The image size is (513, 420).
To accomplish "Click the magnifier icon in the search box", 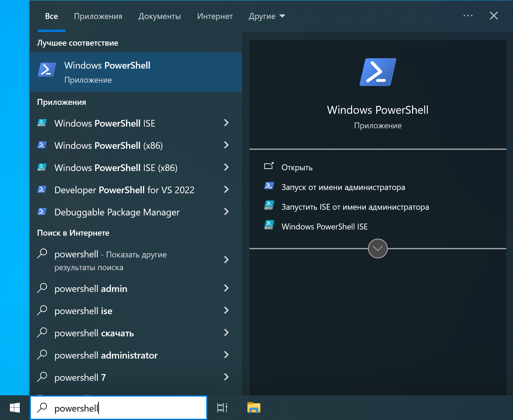I will click(x=42, y=408).
